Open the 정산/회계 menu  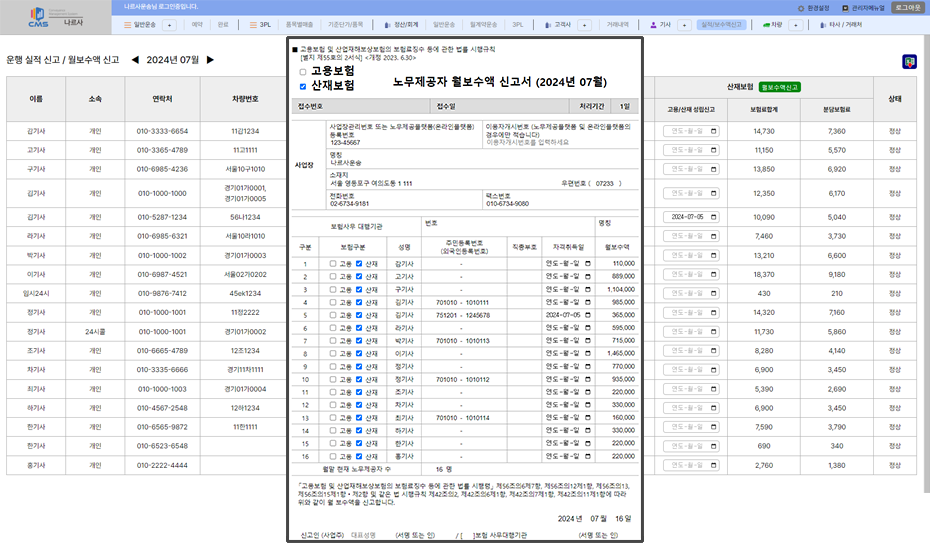click(x=402, y=25)
